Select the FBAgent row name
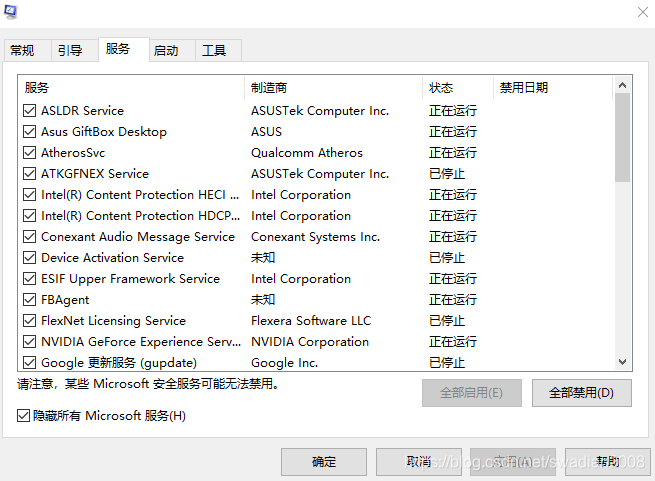 pyautogui.click(x=65, y=300)
